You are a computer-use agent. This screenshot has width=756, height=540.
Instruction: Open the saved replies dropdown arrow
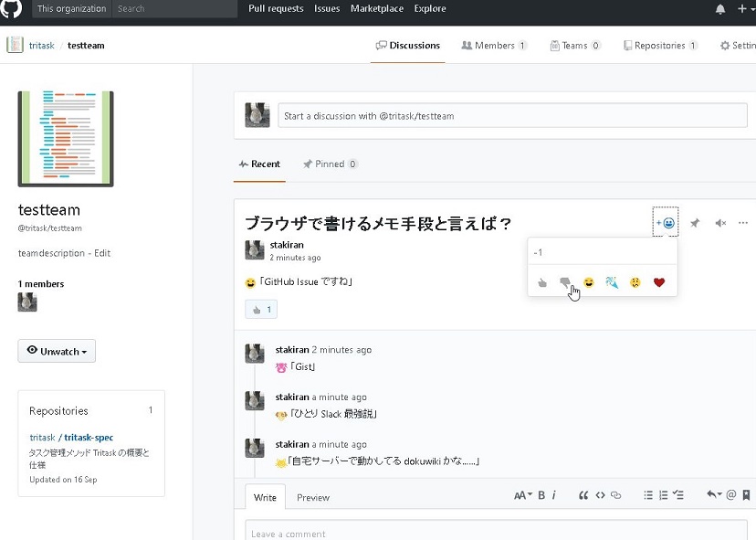[x=717, y=495]
